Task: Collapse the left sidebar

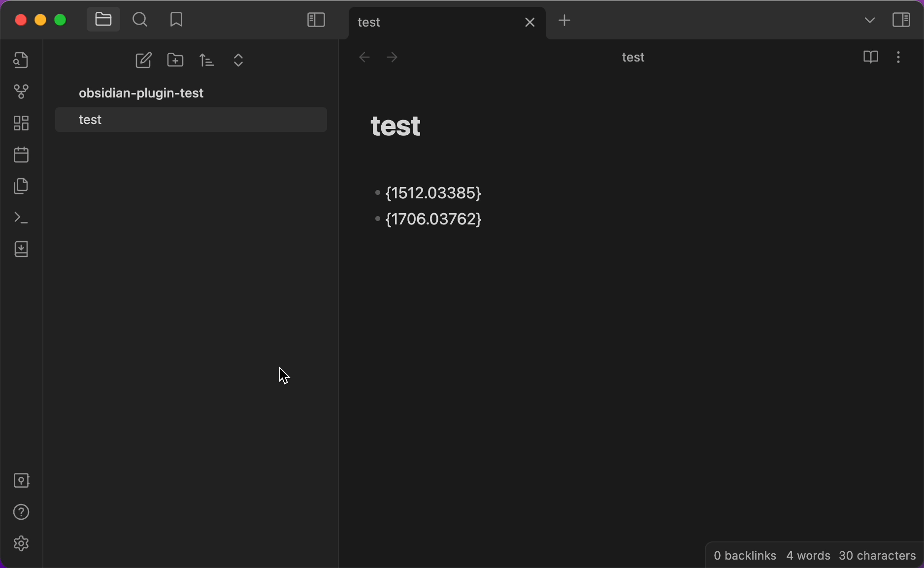Action: point(316,20)
